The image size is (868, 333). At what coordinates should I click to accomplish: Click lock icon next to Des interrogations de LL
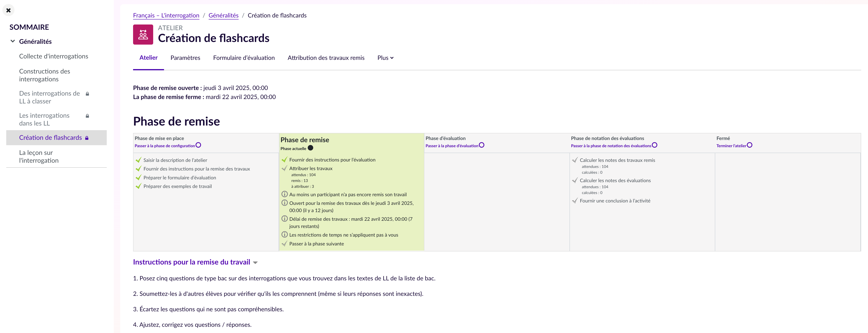87,94
